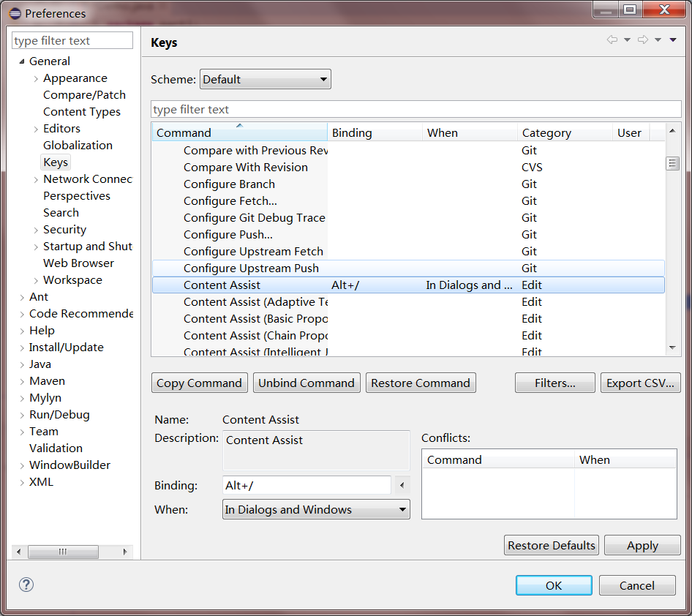Open the forward history dropdown arrow
Screen dimensions: 692x616
pyautogui.click(x=658, y=40)
